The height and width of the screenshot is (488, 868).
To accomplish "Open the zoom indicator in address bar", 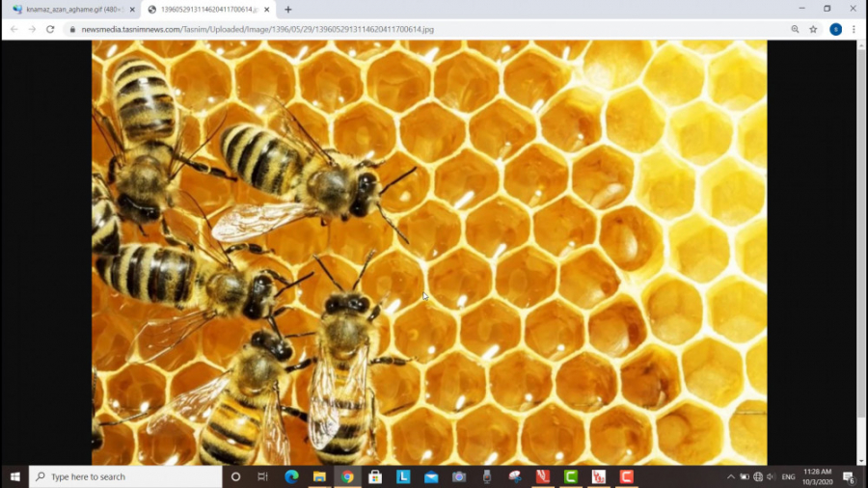I will 795,29.
